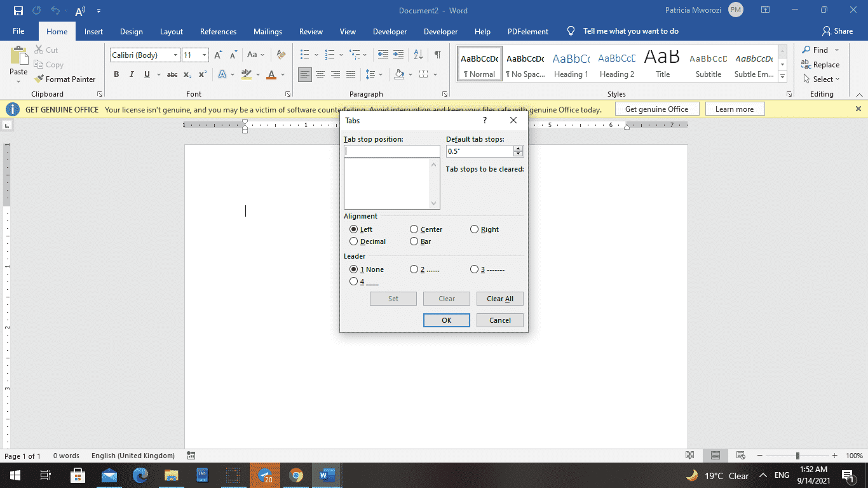Toggle bold formatting in the Font group

[x=116, y=74]
